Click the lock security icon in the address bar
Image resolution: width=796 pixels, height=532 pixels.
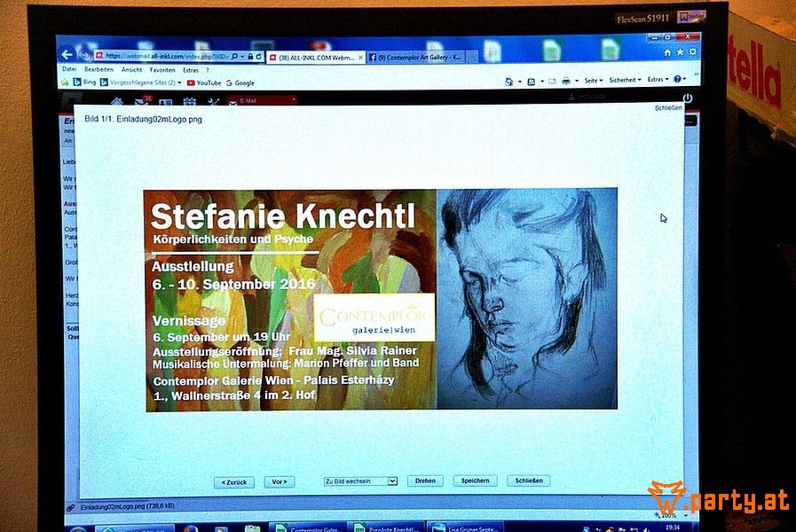250,57
